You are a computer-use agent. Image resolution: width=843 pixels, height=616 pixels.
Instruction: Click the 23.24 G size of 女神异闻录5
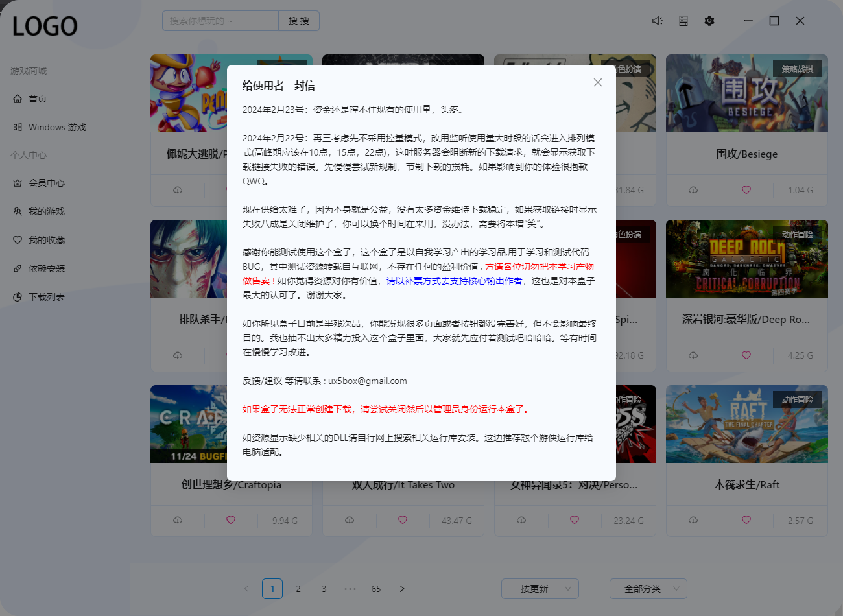pyautogui.click(x=628, y=520)
